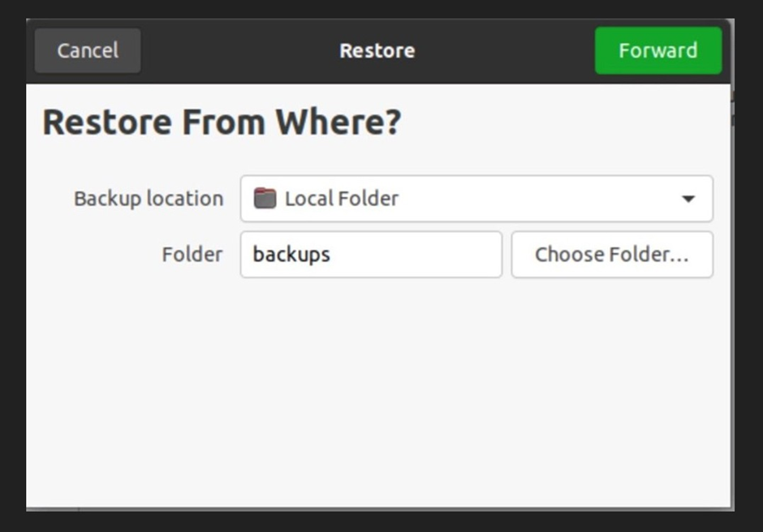This screenshot has width=763, height=532.
Task: Select the Folder name entry showing backups
Action: (x=370, y=254)
